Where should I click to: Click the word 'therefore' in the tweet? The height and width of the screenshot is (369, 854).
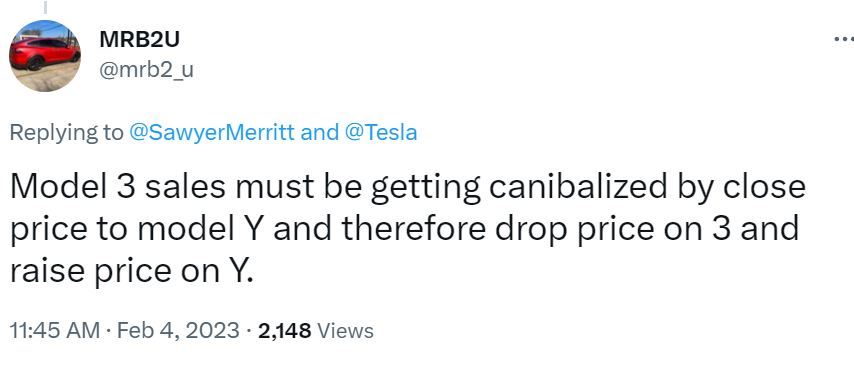coord(413,228)
